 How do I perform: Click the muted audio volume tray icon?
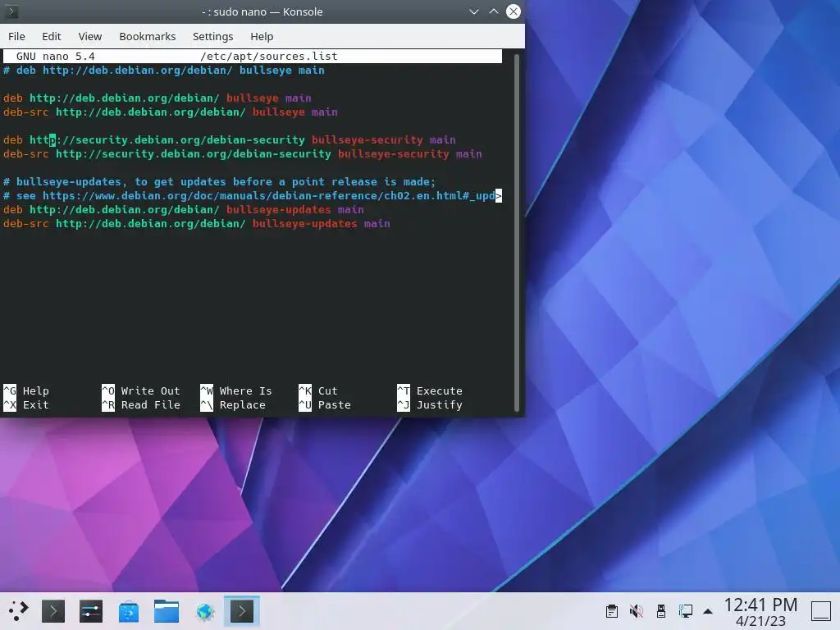click(x=637, y=610)
